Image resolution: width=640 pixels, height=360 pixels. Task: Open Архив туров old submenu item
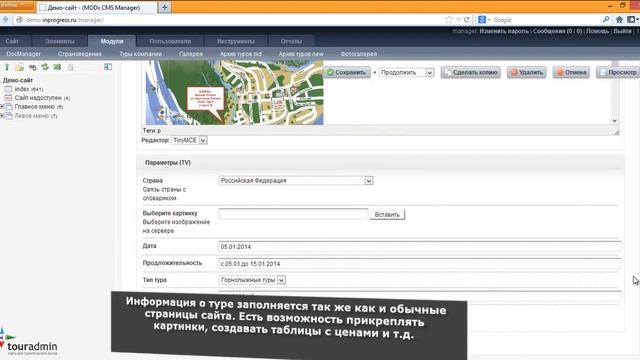(241, 54)
